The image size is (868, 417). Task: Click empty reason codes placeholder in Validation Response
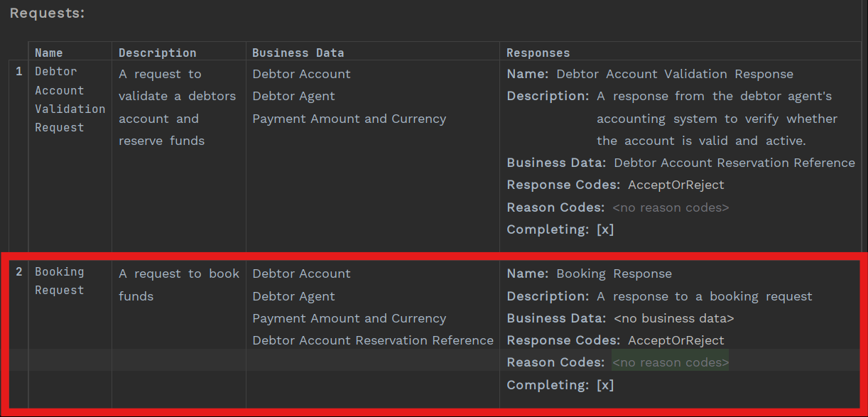[x=670, y=207]
